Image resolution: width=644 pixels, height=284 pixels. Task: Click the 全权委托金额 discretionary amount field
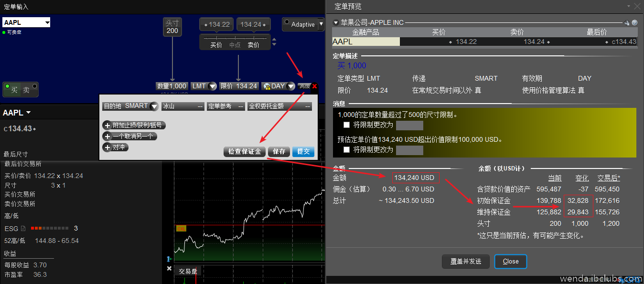tap(280, 106)
